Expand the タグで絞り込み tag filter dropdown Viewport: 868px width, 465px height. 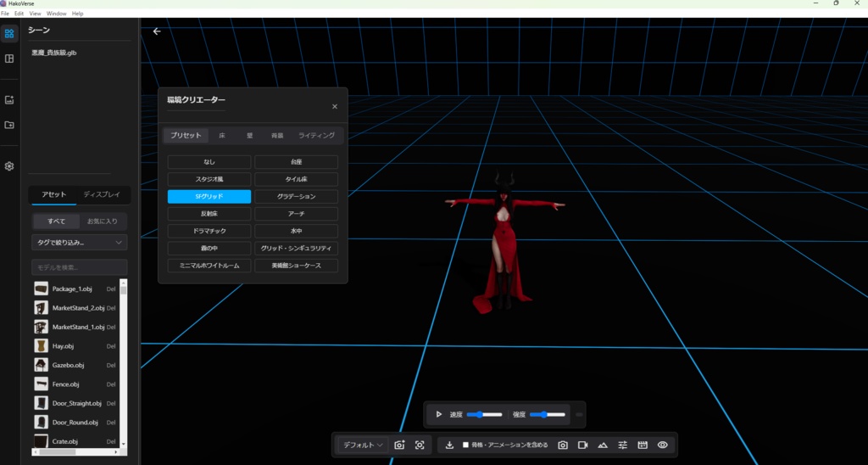coord(79,243)
